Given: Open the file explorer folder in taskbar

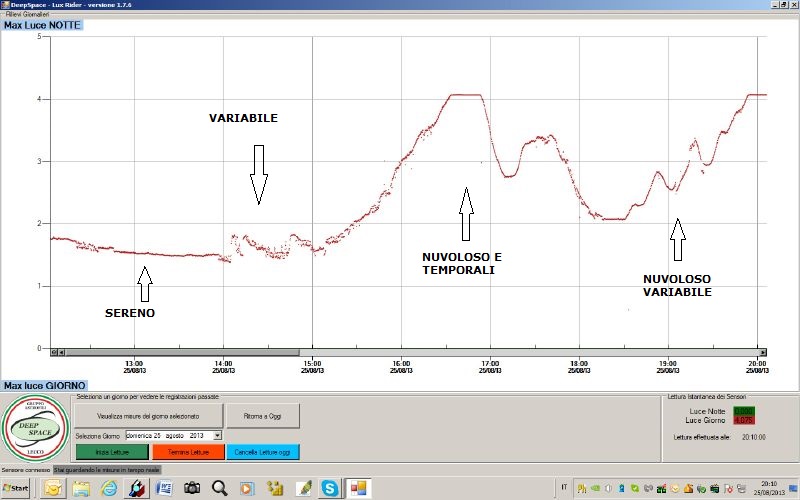Looking at the screenshot, I should click(x=80, y=488).
